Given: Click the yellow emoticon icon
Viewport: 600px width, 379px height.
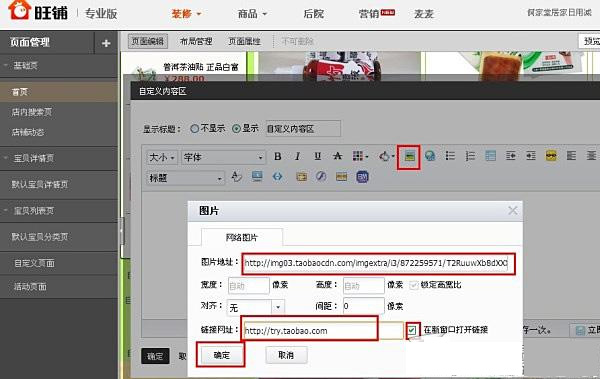Looking at the screenshot, I should tap(551, 156).
